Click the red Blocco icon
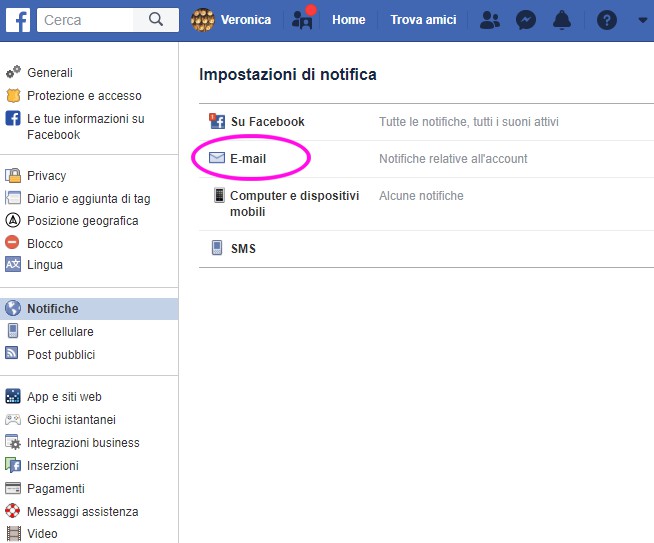Viewport: 654px width, 543px height. point(12,242)
